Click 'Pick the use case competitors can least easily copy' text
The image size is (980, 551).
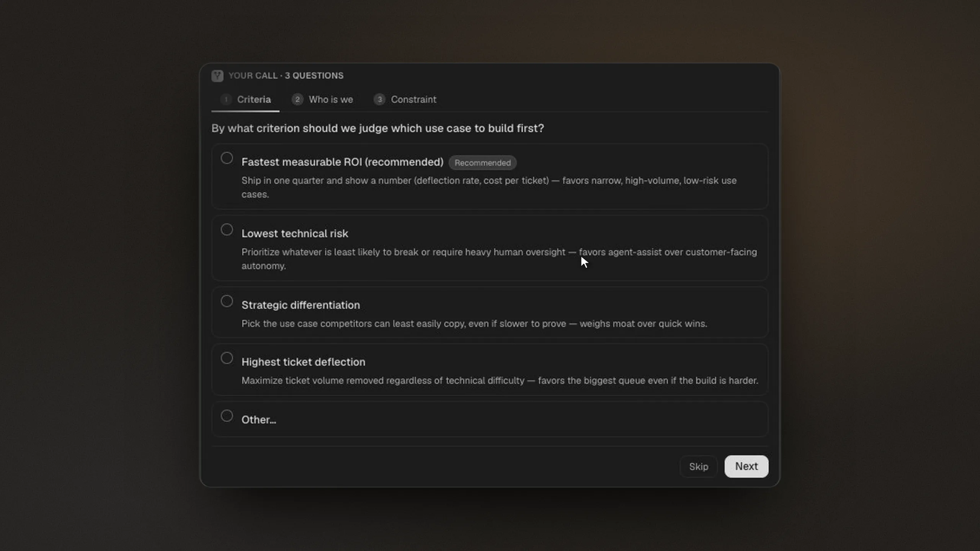pyautogui.click(x=474, y=324)
